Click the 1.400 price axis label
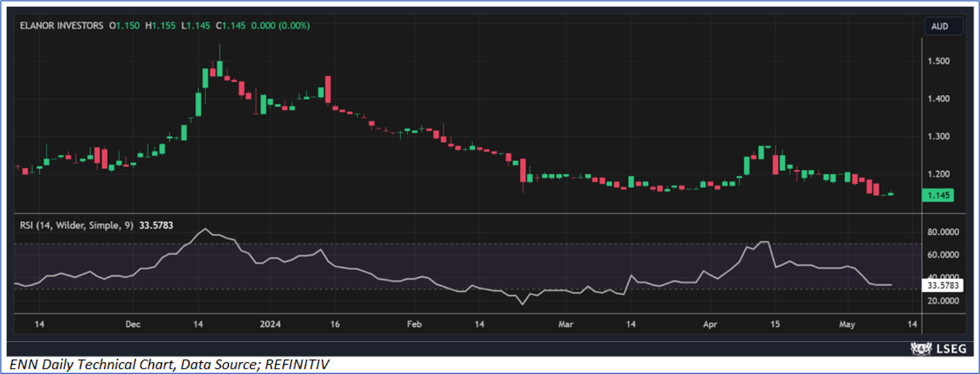980x374 pixels. coord(940,99)
